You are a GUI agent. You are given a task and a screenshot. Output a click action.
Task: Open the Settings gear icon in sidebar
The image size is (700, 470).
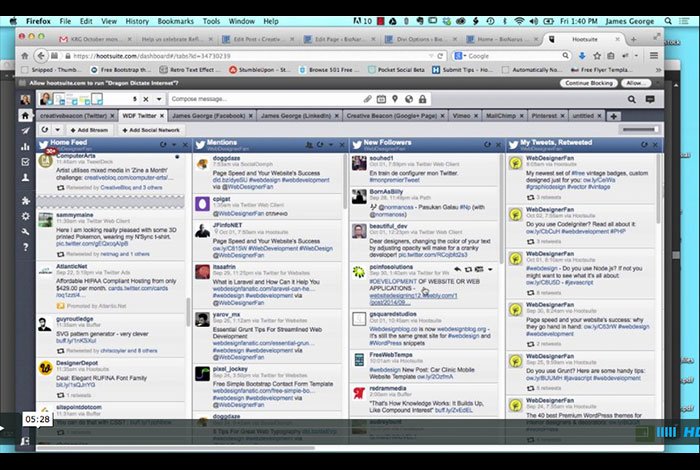25,216
